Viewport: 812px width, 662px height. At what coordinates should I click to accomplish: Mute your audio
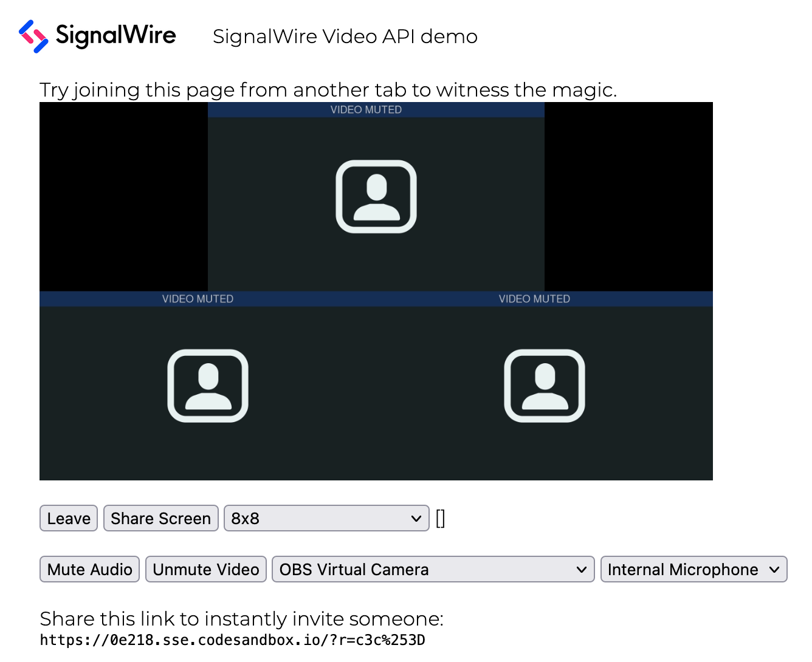click(89, 569)
